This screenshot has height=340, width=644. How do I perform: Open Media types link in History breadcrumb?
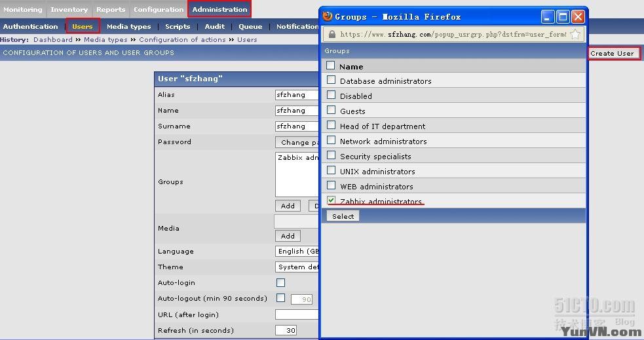pos(105,39)
